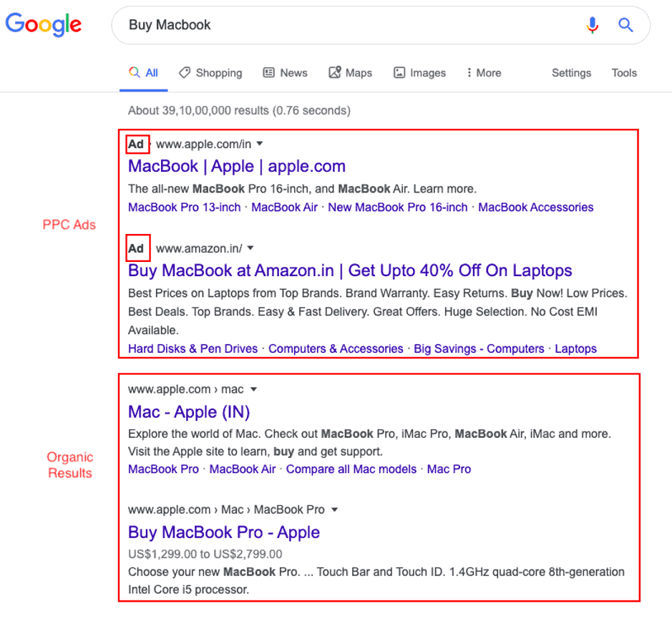This screenshot has height=624, width=672.
Task: Open MacBook Pro sitelink under Mac - Apple
Action: tap(163, 469)
